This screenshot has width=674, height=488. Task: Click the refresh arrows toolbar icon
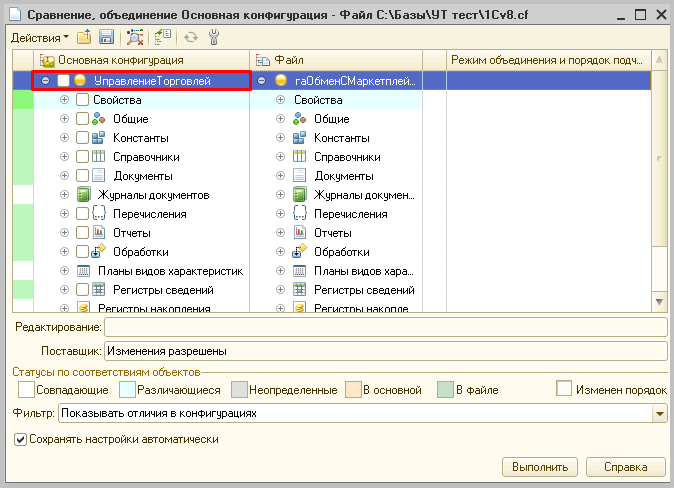pyautogui.click(x=191, y=38)
